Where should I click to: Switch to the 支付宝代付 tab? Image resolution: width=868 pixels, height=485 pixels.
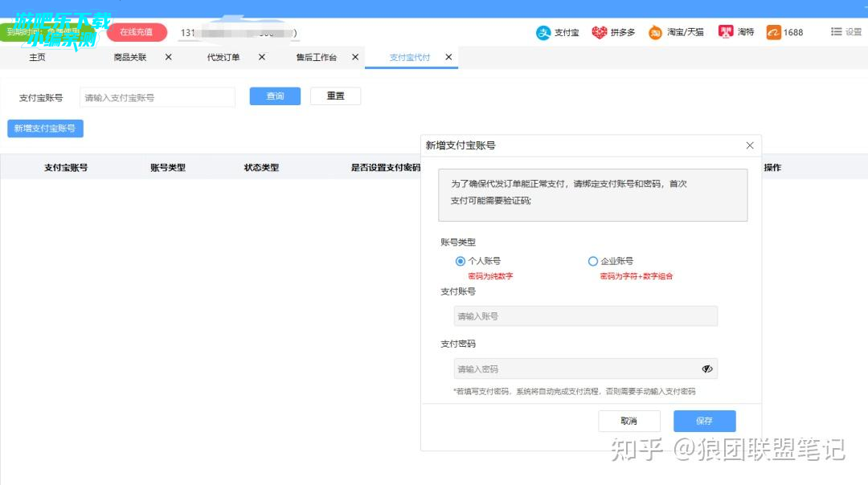tap(410, 58)
